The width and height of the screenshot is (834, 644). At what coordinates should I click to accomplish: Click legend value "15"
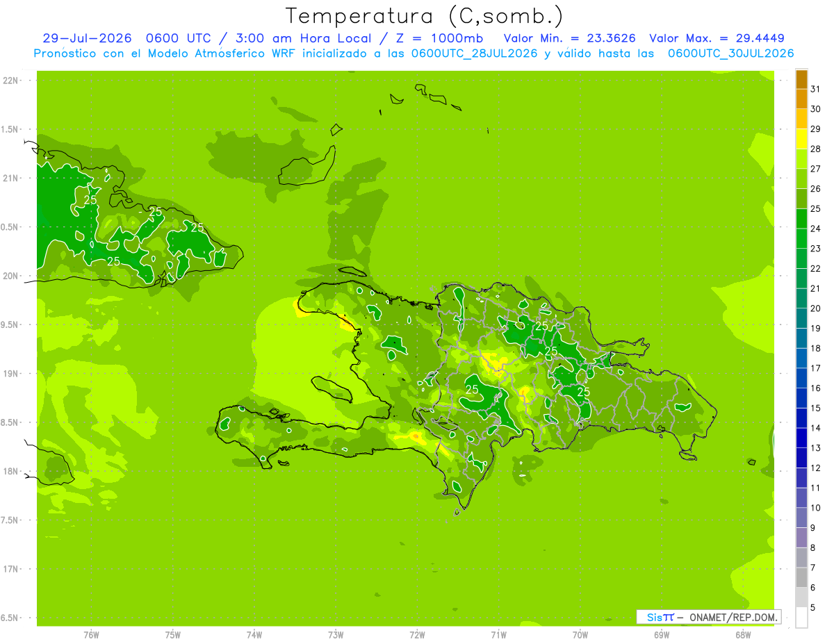tap(815, 408)
